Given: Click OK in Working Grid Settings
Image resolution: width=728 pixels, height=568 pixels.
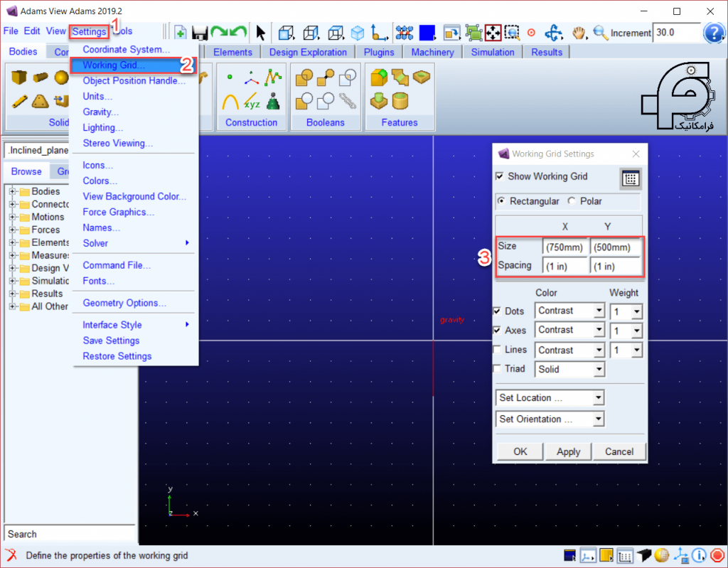Looking at the screenshot, I should (x=520, y=451).
